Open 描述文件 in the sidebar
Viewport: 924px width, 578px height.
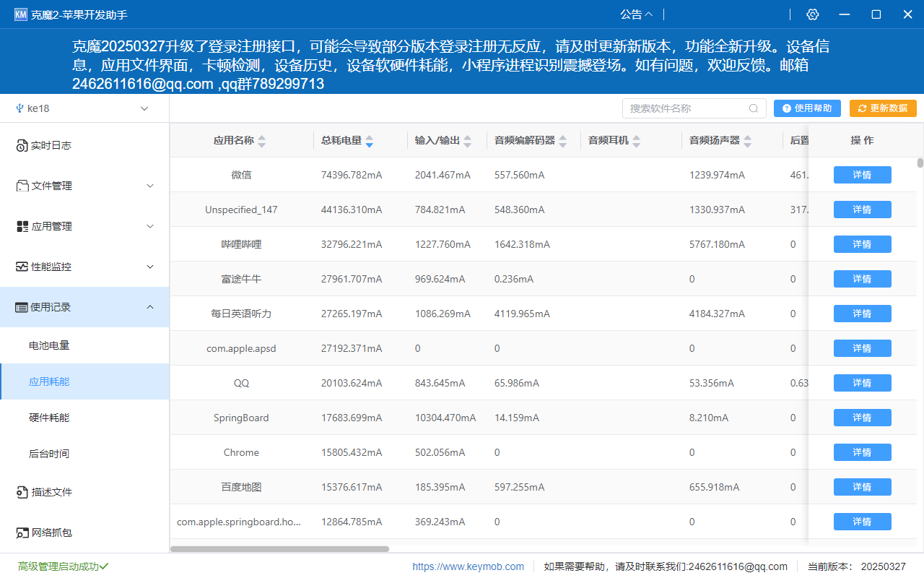tap(84, 492)
